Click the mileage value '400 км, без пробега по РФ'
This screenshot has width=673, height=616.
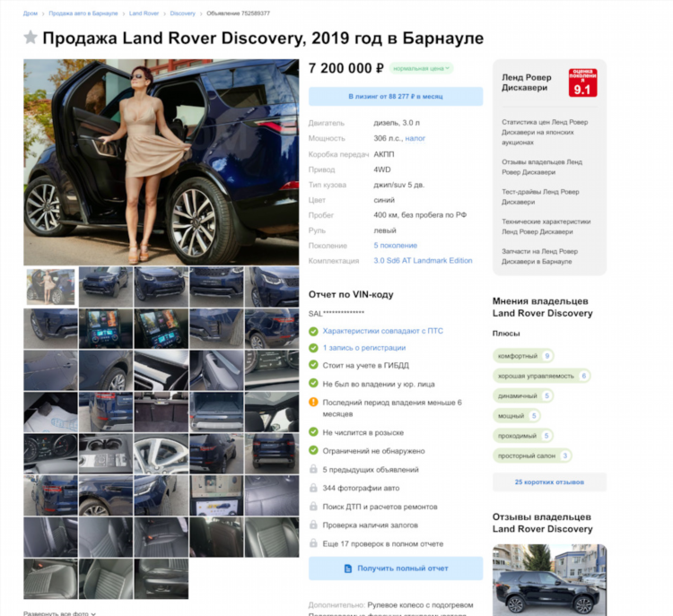(x=420, y=215)
